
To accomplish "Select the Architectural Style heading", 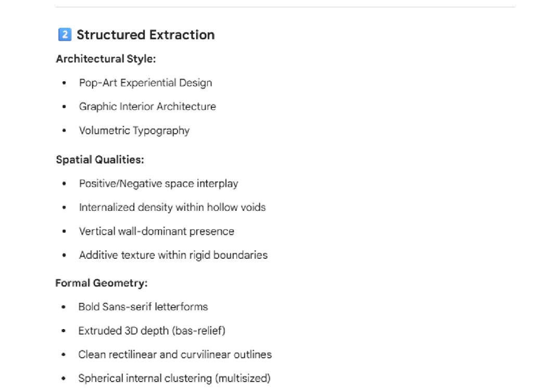I will 106,59.
